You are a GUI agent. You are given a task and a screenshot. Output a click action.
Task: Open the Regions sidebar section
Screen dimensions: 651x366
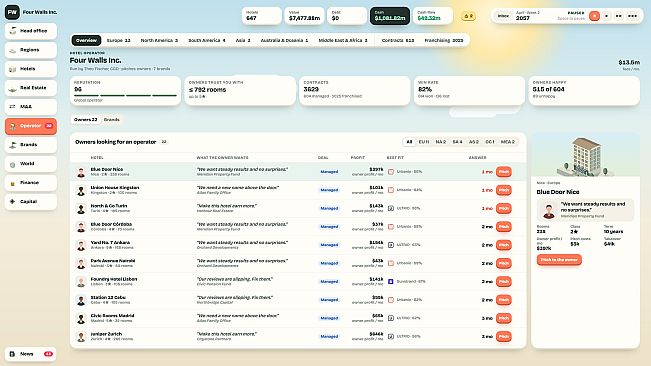(31, 50)
